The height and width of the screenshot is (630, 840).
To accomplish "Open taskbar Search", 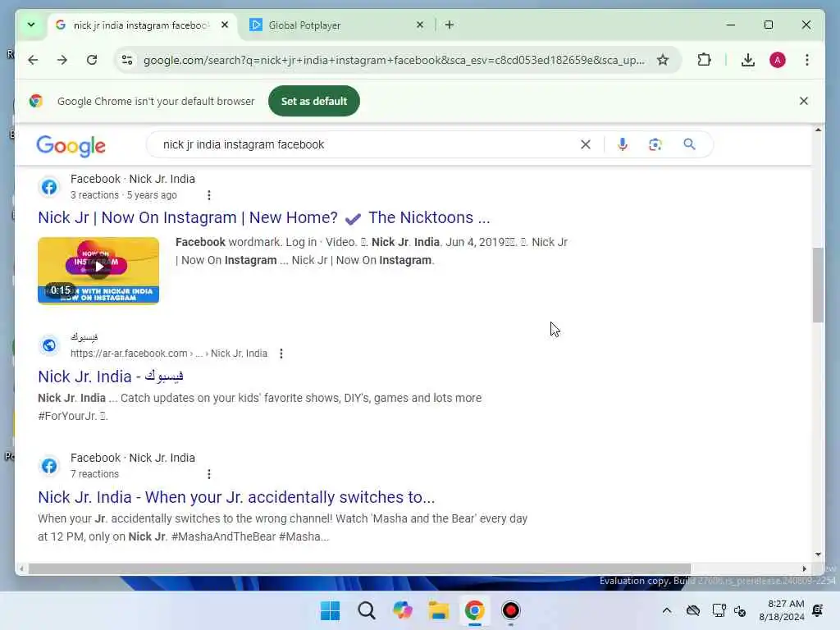I will coord(367,610).
